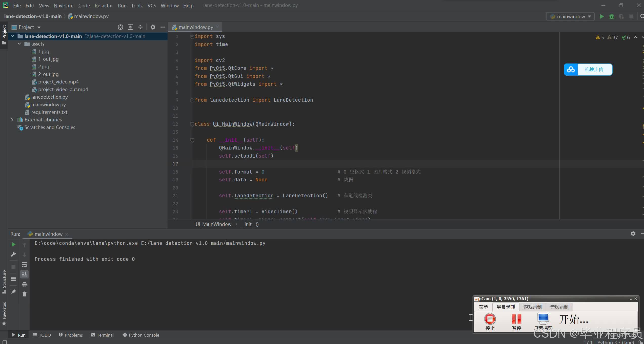644x344 pixels.
Task: Click the warnings count inspection widget
Action: tap(613, 37)
